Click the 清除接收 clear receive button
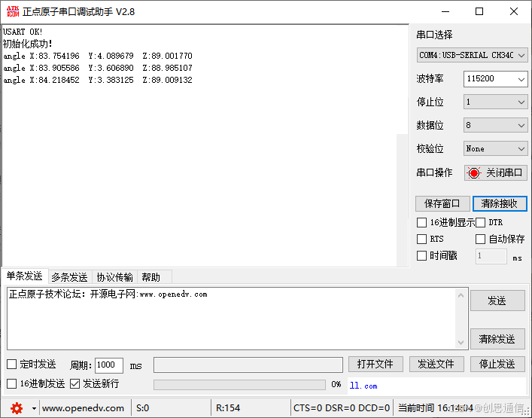Viewport: 532px width, 418px height. point(500,203)
